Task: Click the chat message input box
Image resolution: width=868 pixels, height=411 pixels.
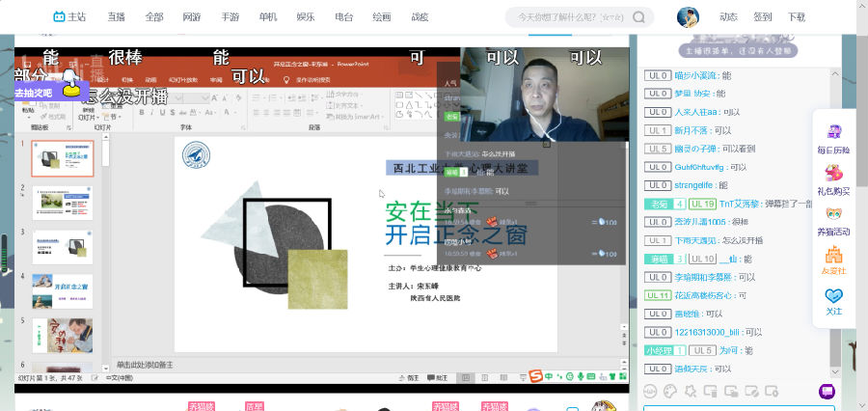Action: pos(739,408)
